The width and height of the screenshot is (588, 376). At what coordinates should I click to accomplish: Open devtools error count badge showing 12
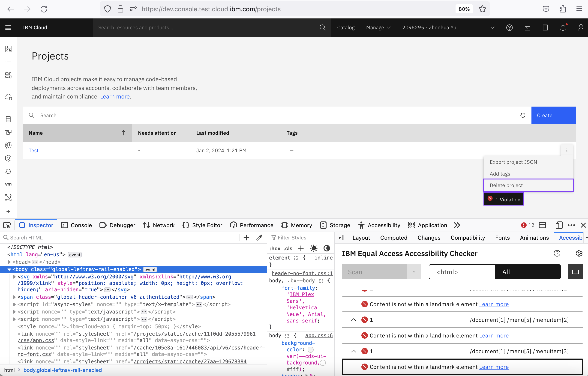tap(528, 225)
